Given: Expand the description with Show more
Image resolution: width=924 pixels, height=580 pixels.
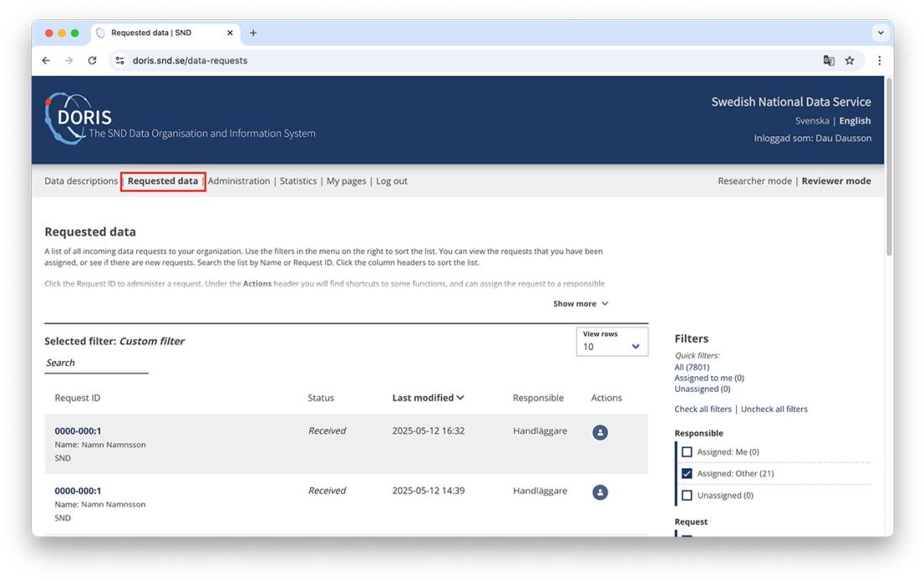Looking at the screenshot, I should click(580, 304).
